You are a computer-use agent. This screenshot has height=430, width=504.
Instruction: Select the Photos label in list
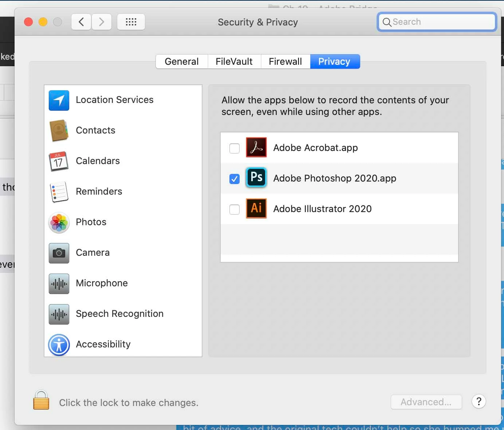(91, 222)
